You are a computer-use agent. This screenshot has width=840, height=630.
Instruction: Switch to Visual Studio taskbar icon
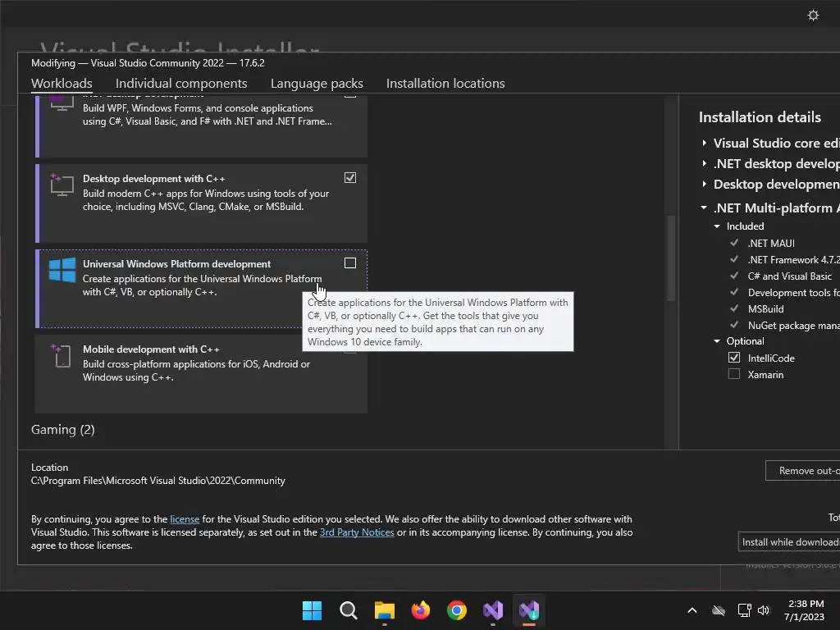pos(493,610)
